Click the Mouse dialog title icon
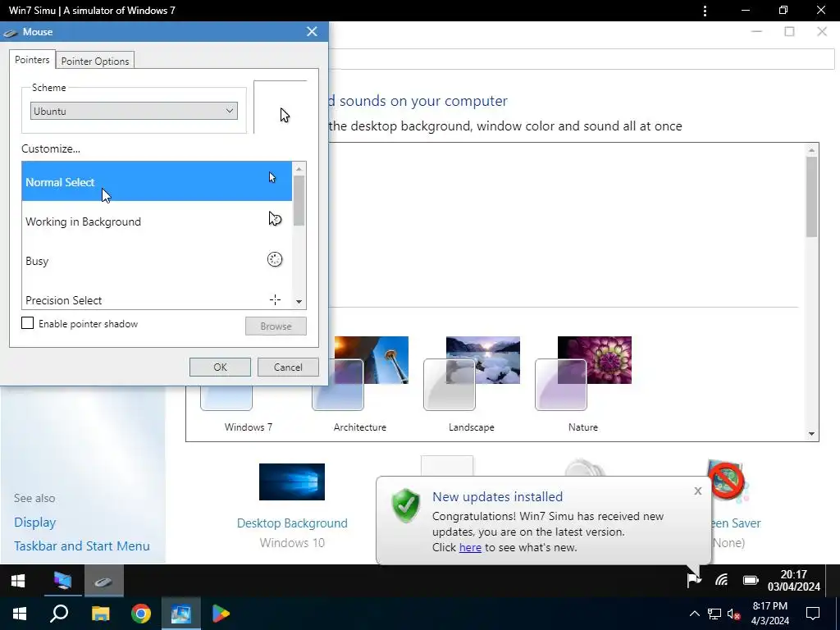Screen dimensions: 840x630 click(x=11, y=33)
